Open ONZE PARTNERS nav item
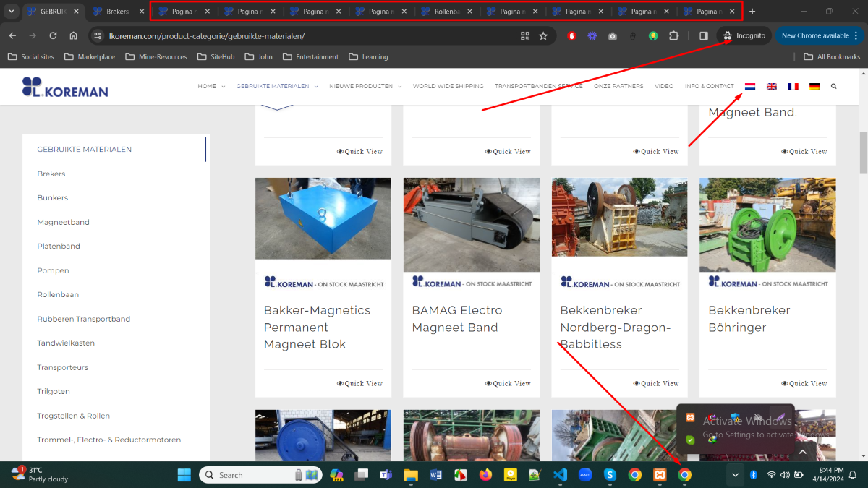Viewport: 868px width, 488px height. click(x=618, y=86)
